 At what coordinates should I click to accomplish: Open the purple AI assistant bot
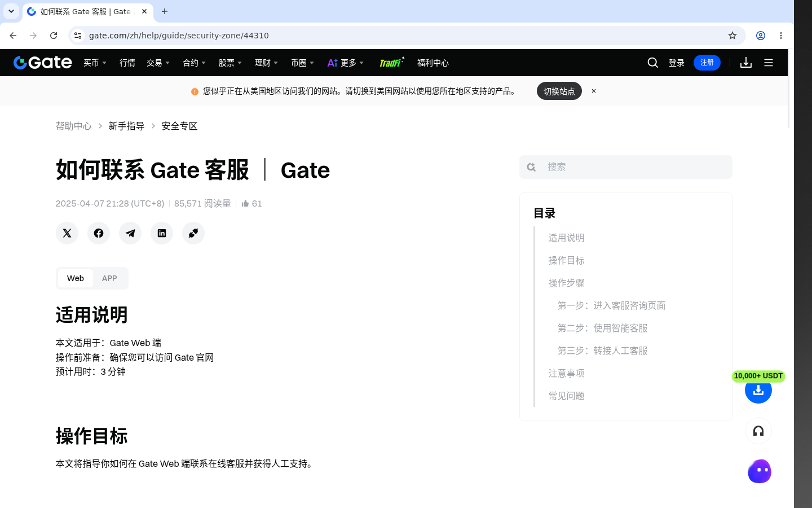point(760,471)
